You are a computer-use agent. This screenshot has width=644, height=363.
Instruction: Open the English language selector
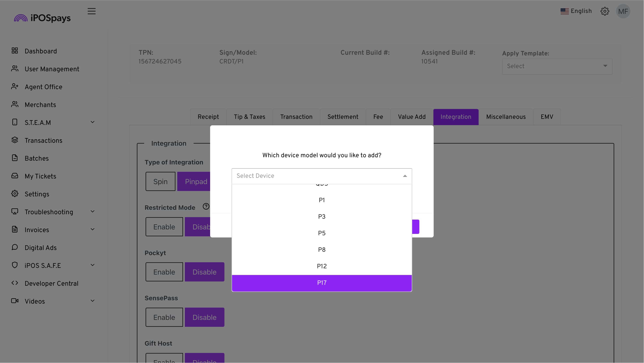[x=576, y=11]
